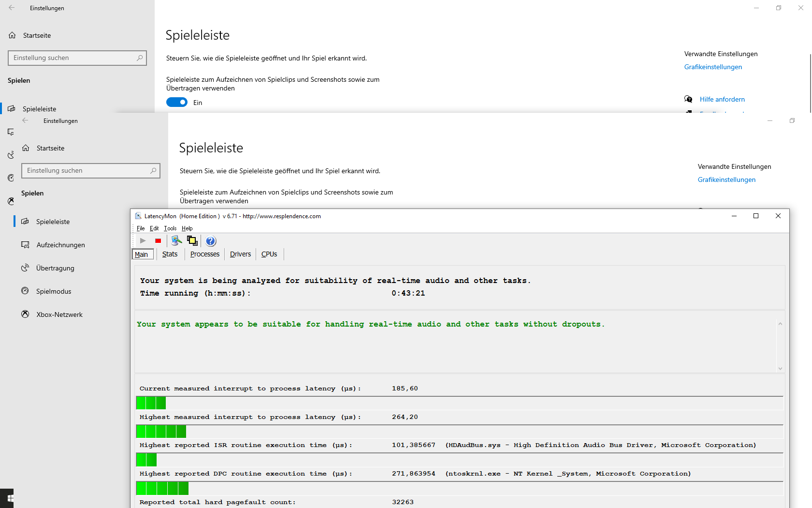The height and width of the screenshot is (508, 812).
Task: Open Startseite in the front Settings window
Action: (x=50, y=148)
